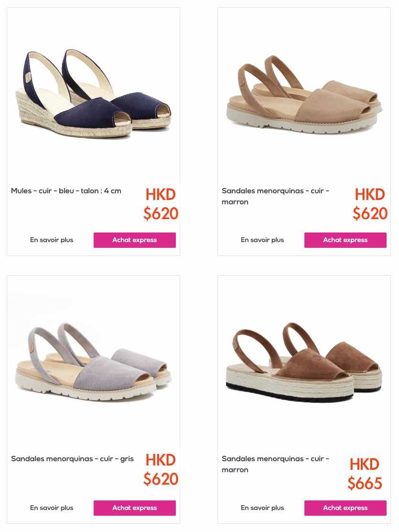Click Achat express for top-right marron sandals
This screenshot has width=399, height=532.
(345, 240)
